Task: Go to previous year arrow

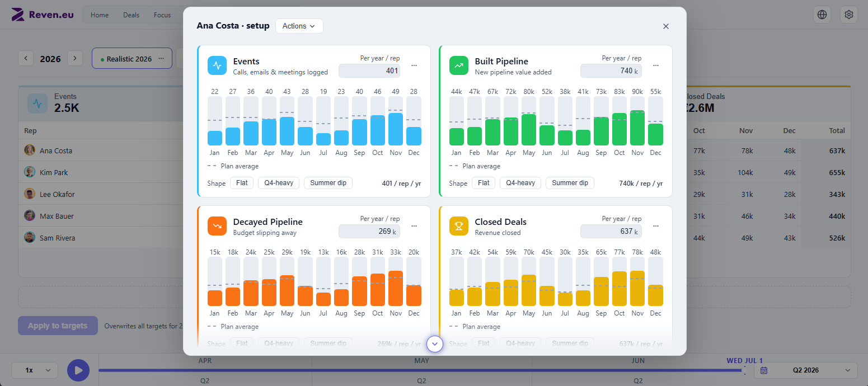Action: pos(26,58)
